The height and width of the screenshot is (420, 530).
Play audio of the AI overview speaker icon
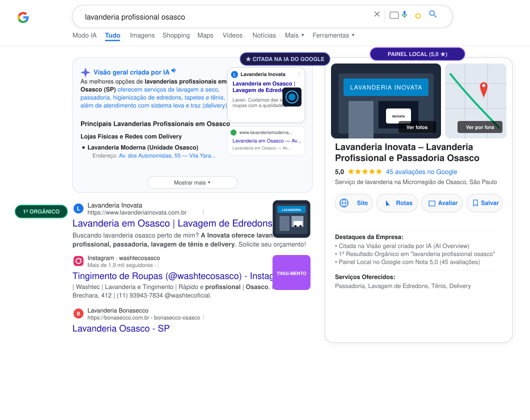coord(173,70)
